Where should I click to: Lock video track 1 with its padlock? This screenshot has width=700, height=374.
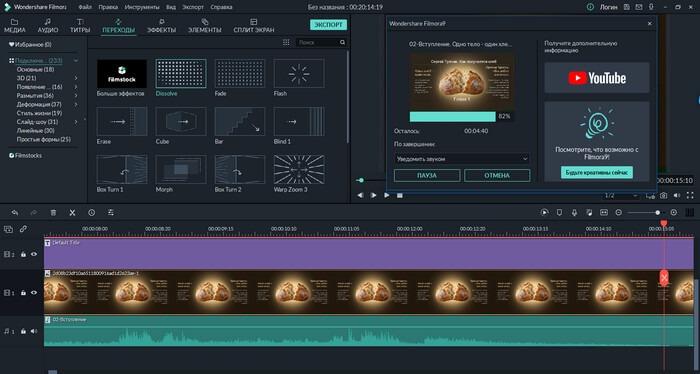click(23, 293)
